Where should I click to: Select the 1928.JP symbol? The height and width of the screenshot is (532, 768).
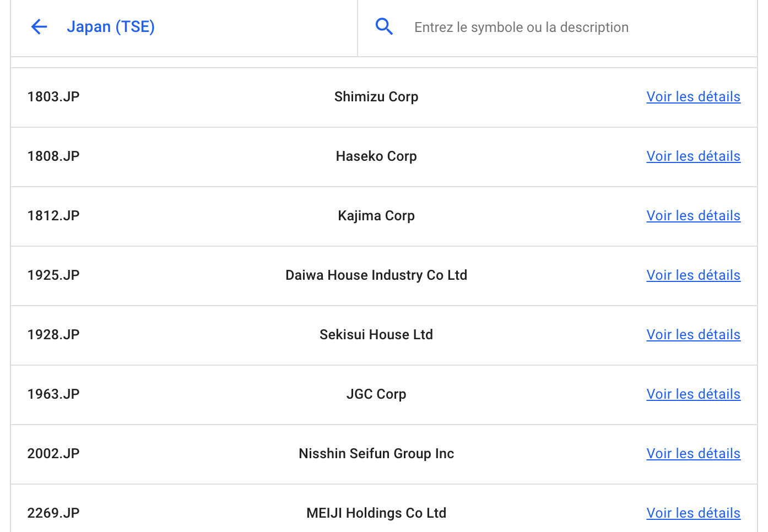tap(53, 334)
